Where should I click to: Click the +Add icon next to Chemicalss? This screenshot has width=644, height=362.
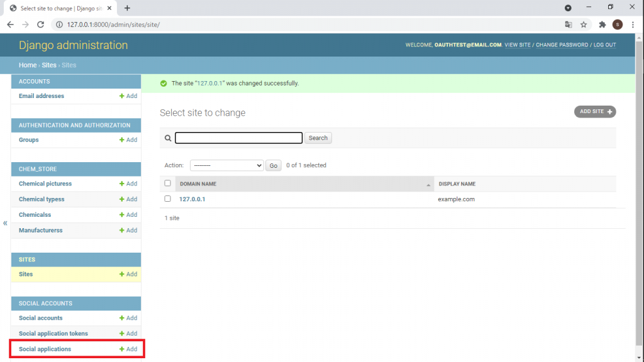[128, 214]
